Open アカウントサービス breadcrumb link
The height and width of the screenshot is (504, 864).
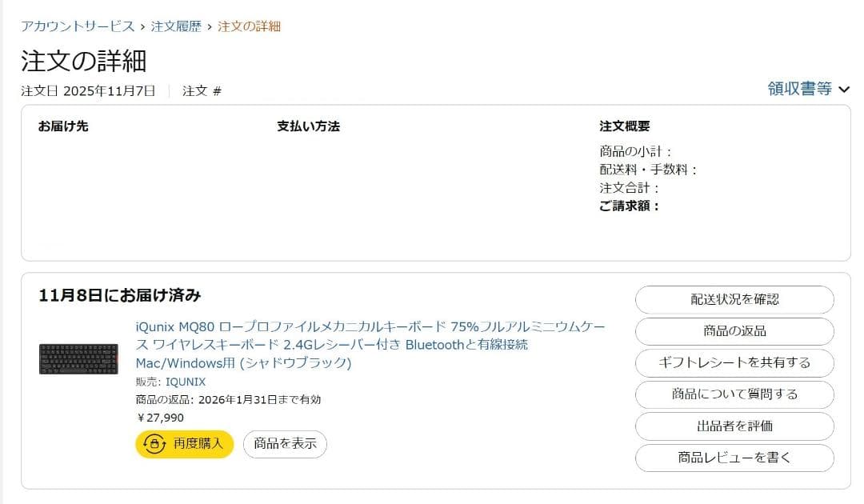click(78, 26)
